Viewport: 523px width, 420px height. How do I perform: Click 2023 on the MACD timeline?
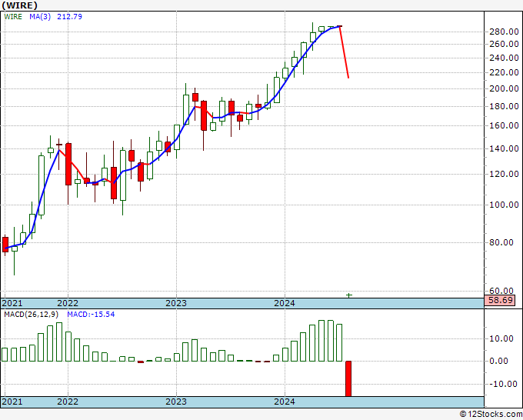tap(176, 402)
